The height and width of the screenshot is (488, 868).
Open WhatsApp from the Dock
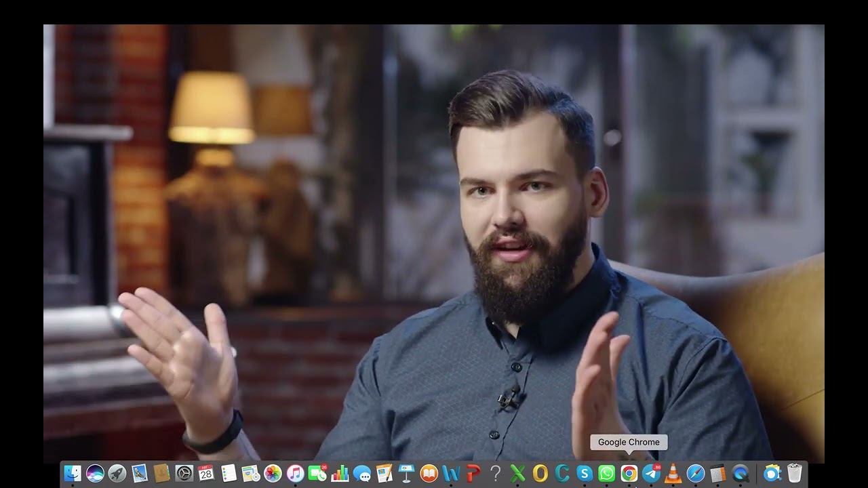(606, 473)
